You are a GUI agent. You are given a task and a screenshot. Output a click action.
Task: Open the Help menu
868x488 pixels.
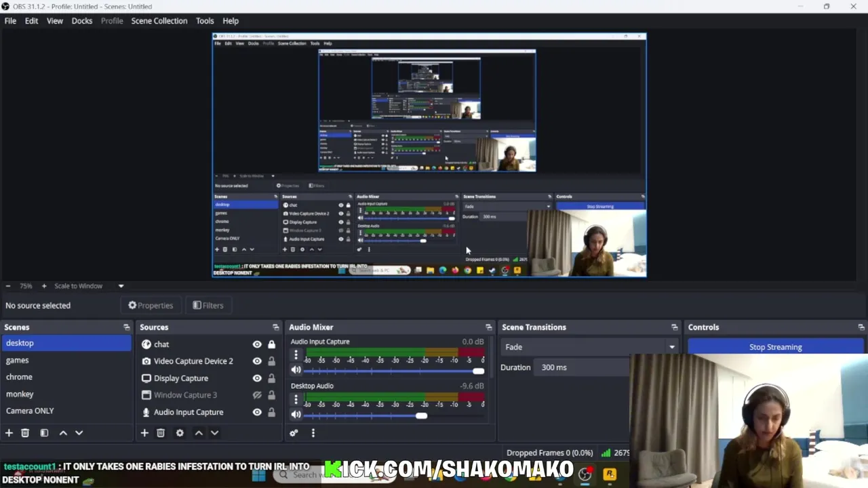point(231,21)
